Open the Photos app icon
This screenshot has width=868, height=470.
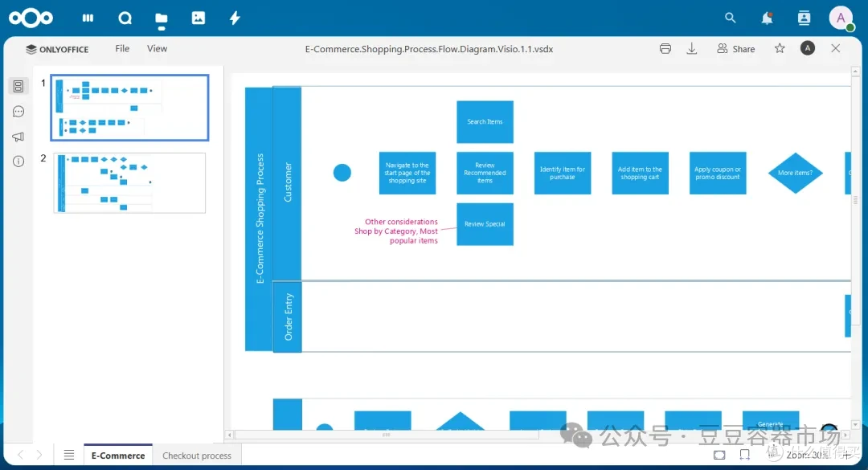[199, 18]
